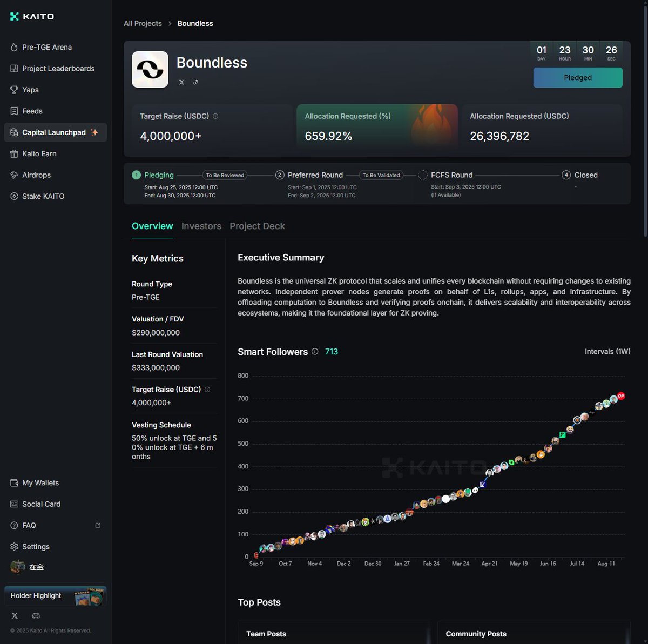
Task: Click the To Be Validated badge
Action: pos(381,175)
